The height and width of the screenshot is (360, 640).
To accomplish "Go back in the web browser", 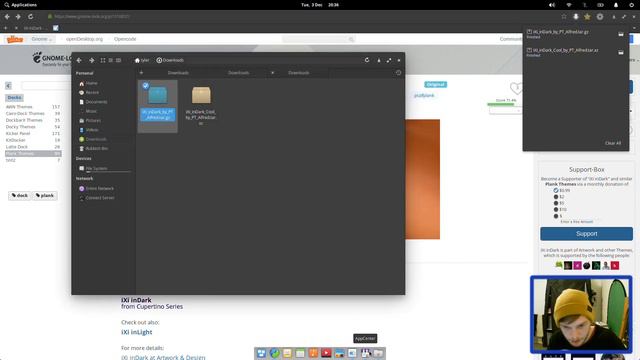I will point(7,17).
